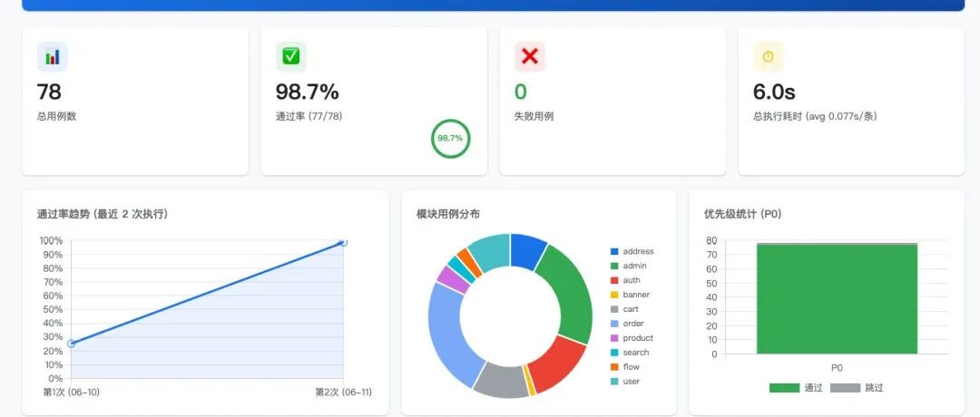The height and width of the screenshot is (417, 980).
Task: Toggle the flow legend entry
Action: (624, 367)
